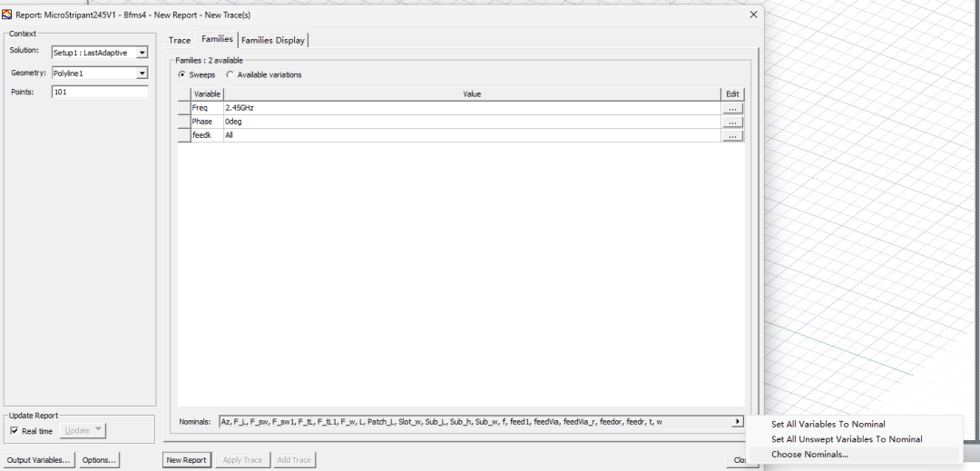The width and height of the screenshot is (980, 471).
Task: Open edit button for Phase variable
Action: (x=732, y=122)
